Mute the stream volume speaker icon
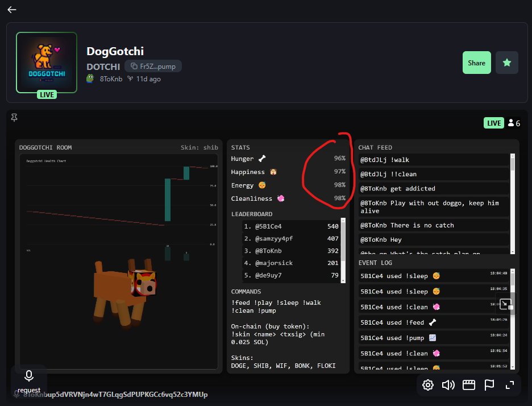This screenshot has width=532, height=406. click(448, 385)
